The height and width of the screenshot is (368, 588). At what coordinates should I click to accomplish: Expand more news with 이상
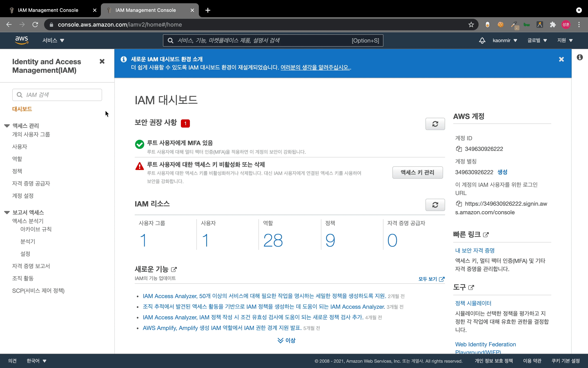(x=286, y=340)
